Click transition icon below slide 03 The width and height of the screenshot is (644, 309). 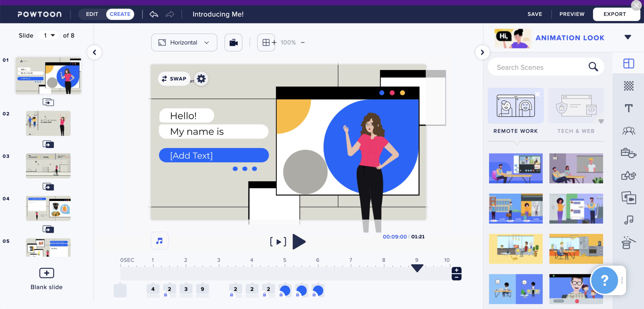coord(48,187)
